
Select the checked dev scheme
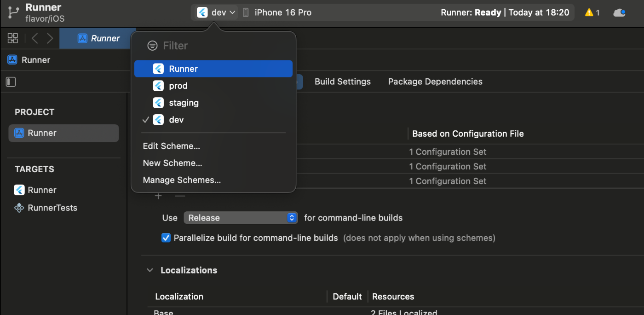(213, 120)
